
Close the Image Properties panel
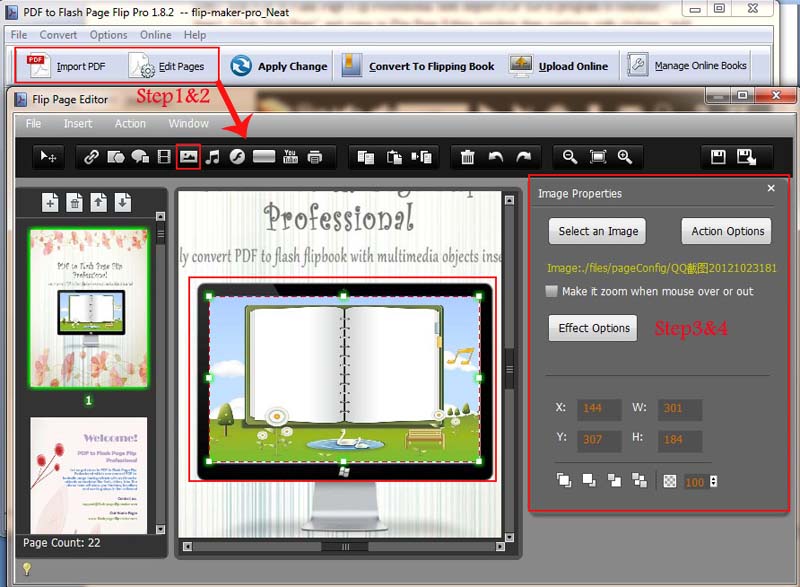point(771,188)
